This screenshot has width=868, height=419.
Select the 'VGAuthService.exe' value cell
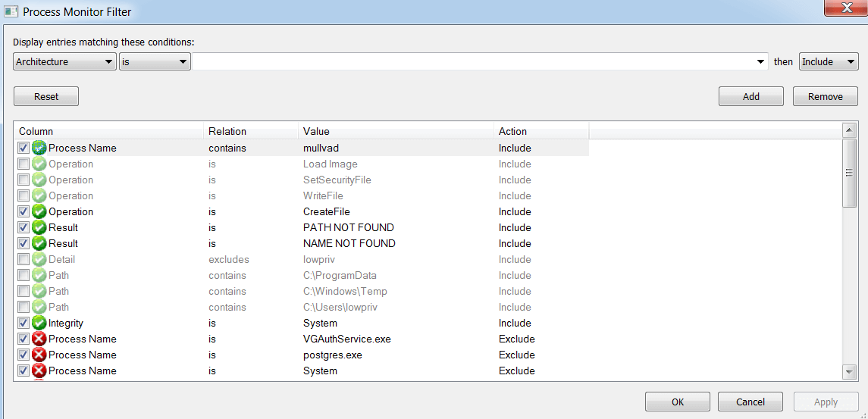click(347, 339)
